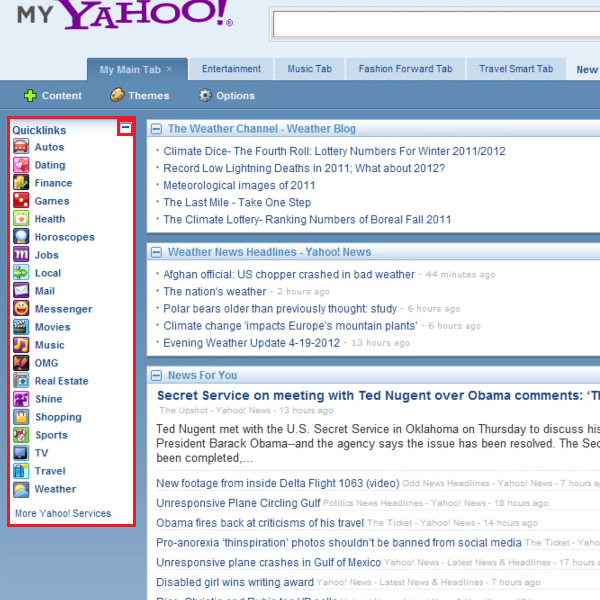This screenshot has height=600, width=600.
Task: Open Unresponsive plane crashes in Gulf link
Action: tap(269, 562)
